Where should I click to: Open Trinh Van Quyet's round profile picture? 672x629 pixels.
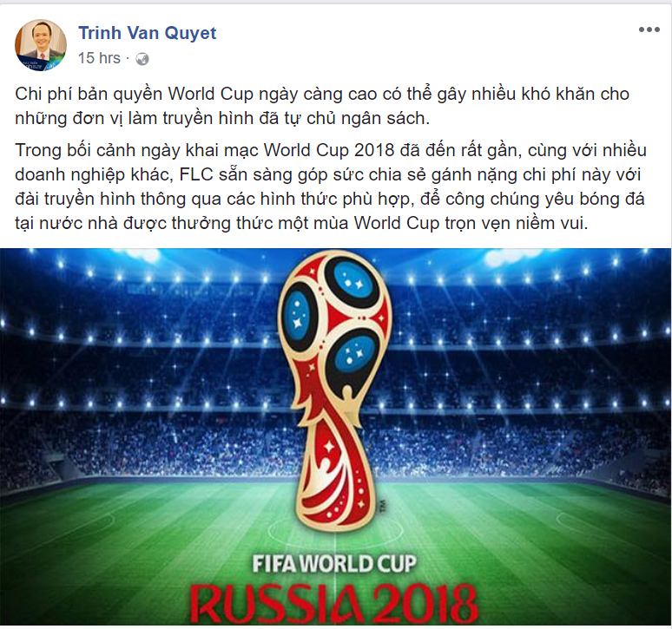click(41, 45)
